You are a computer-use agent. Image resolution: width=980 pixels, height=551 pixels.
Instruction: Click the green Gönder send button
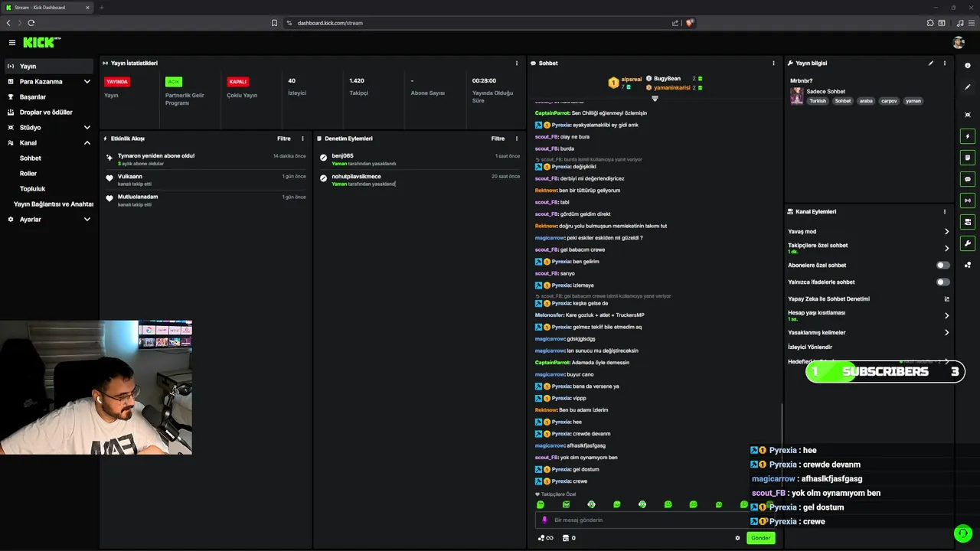pyautogui.click(x=760, y=538)
